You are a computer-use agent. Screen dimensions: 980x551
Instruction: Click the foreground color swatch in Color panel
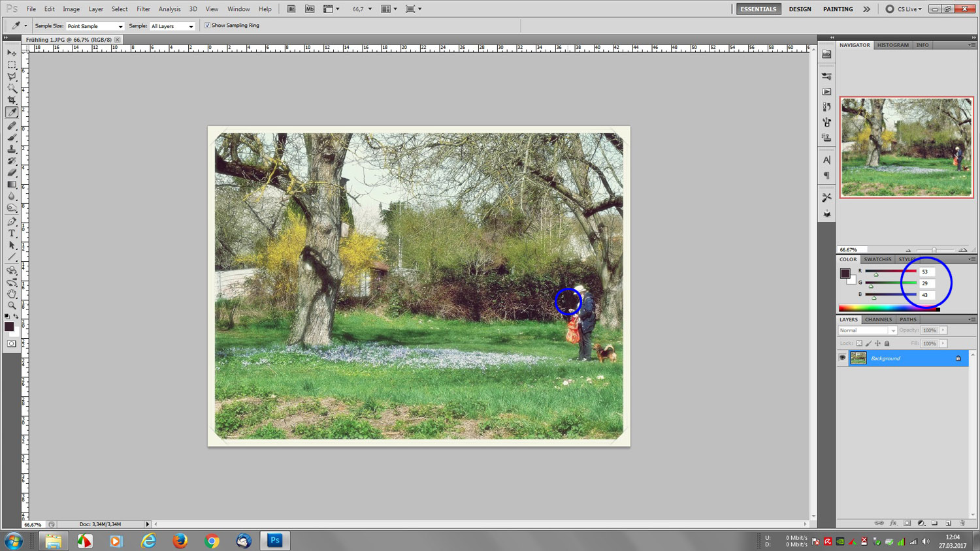[845, 274]
